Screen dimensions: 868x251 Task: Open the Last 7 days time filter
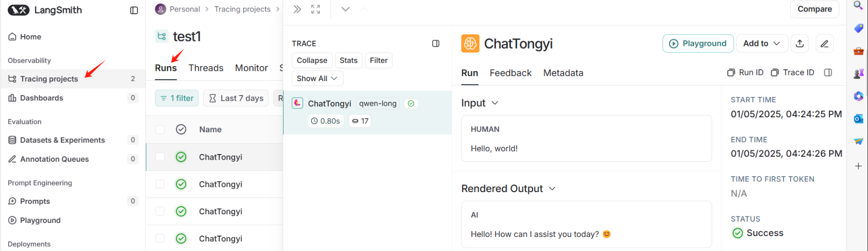pos(236,98)
